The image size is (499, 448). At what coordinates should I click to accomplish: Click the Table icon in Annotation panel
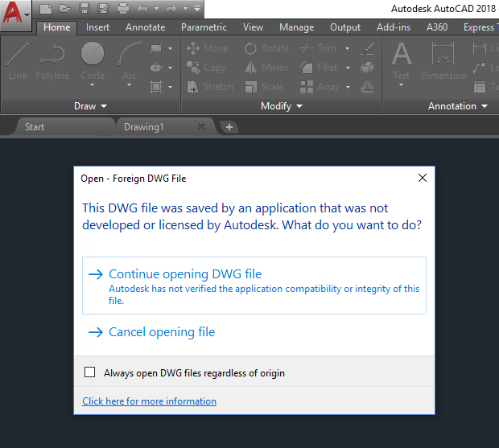pos(480,87)
